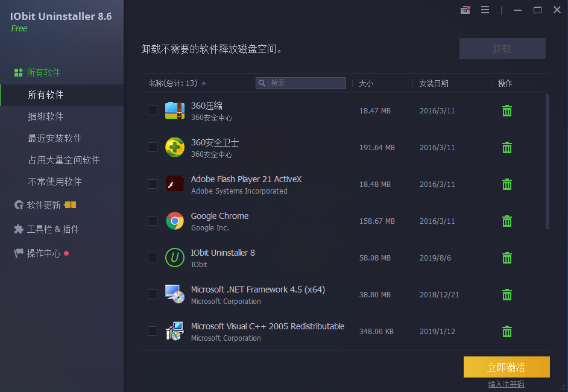
Task: Expand the 软件更新 sidebar section
Action: [x=43, y=205]
